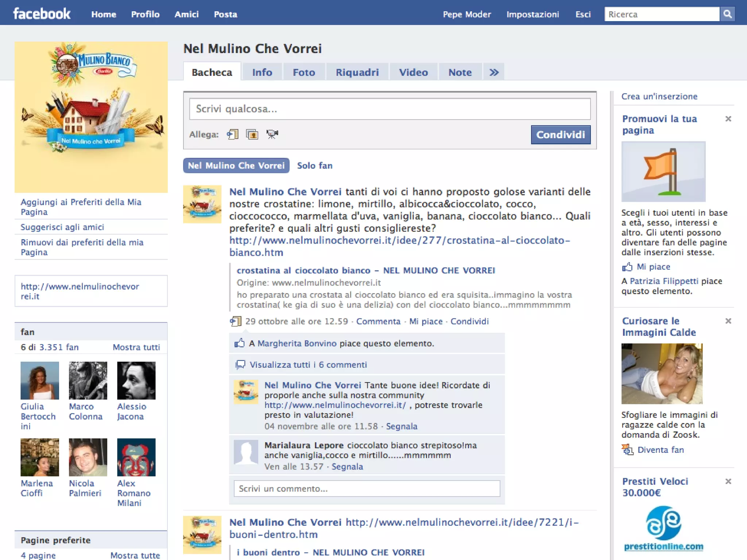The height and width of the screenshot is (560, 747).
Task: Click Suggerisci agli amici
Action: point(62,227)
